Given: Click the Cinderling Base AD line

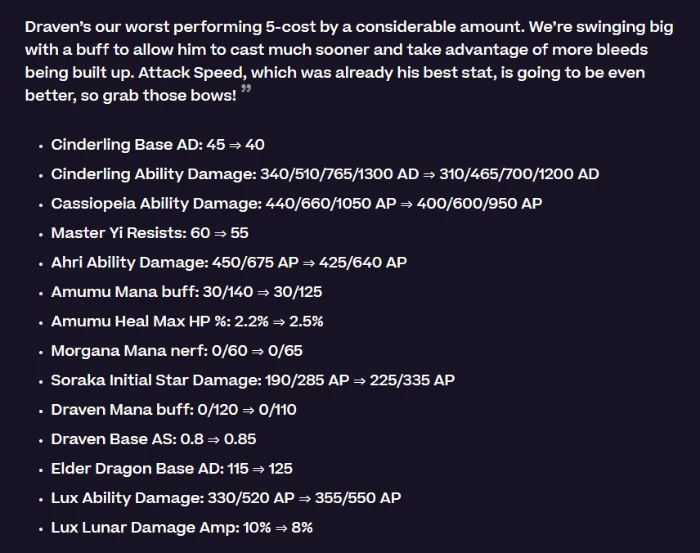Looking at the screenshot, I should click(x=158, y=145).
